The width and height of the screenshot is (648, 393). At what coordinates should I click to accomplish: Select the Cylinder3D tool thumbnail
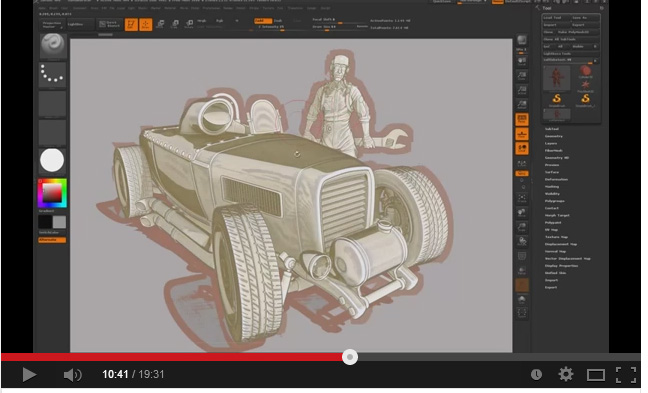(585, 71)
